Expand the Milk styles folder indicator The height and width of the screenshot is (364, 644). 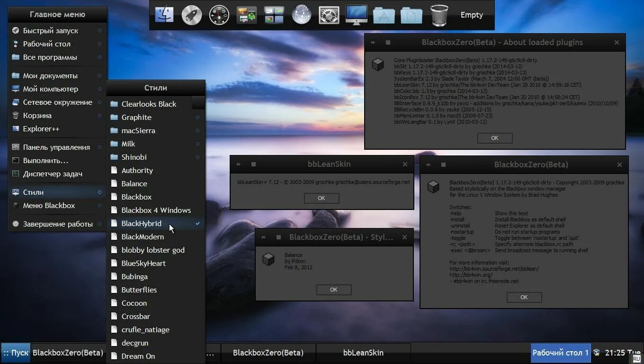coord(197,144)
